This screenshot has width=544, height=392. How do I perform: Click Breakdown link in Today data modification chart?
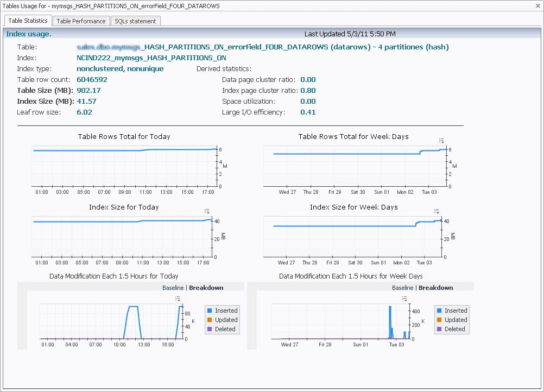pos(206,288)
